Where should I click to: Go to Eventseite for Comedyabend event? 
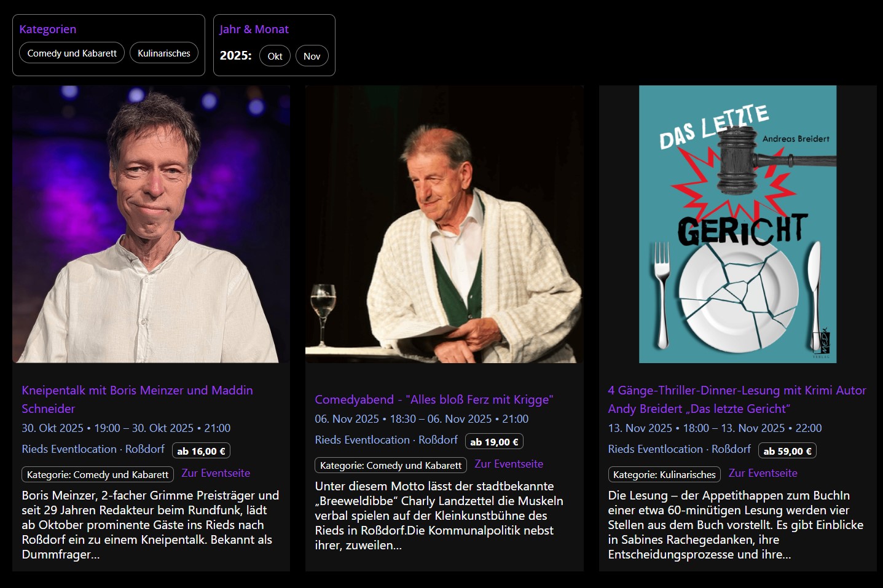(x=509, y=464)
